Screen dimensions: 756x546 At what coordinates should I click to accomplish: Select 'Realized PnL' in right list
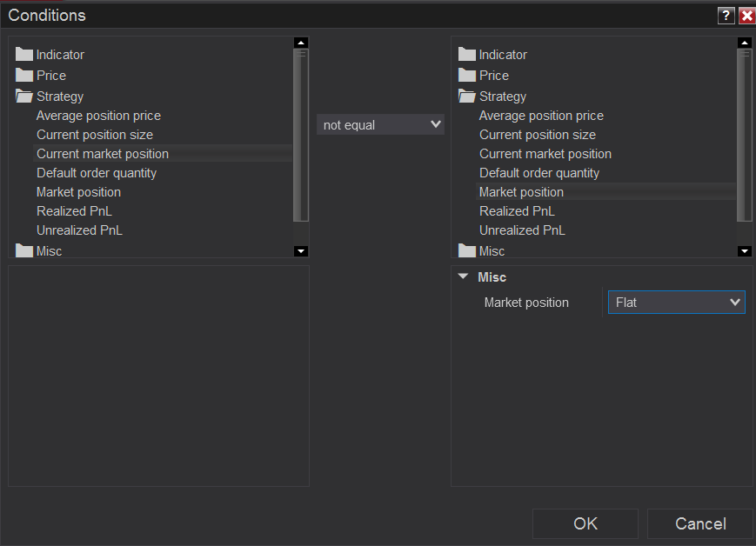517,211
